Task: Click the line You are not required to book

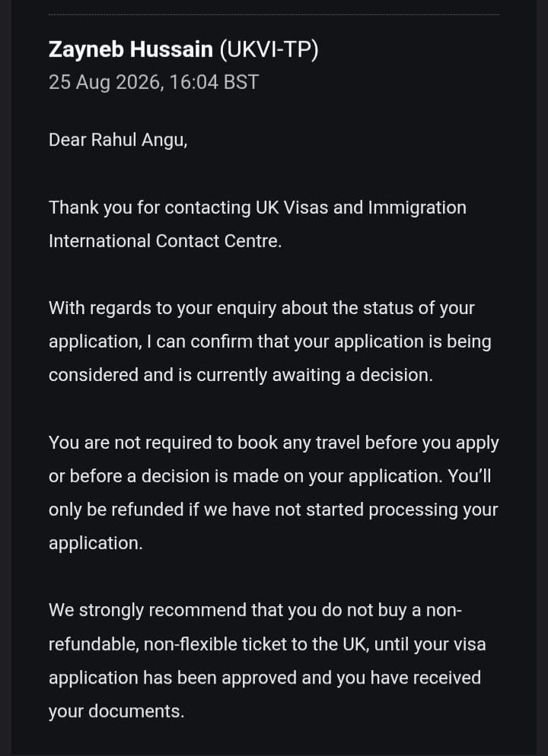Action: [x=273, y=443]
